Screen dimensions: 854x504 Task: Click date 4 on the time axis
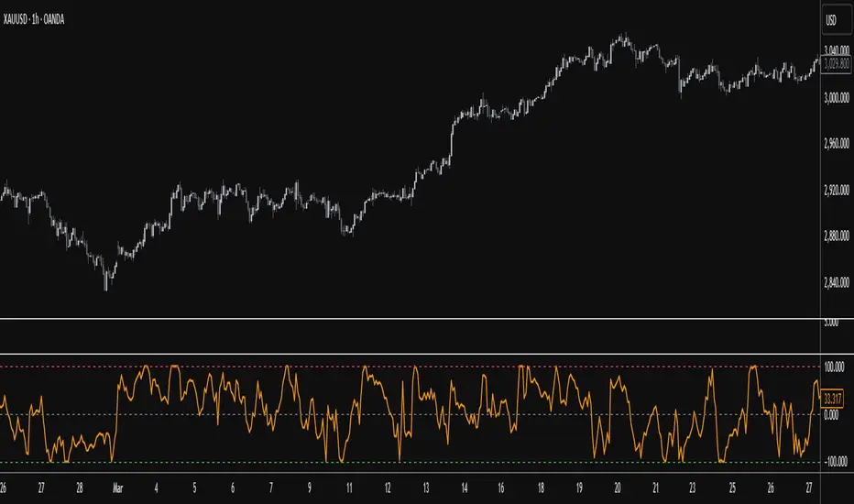[157, 488]
